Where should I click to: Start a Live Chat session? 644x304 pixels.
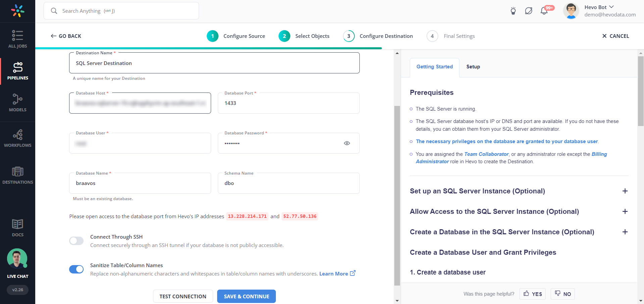pos(17,264)
